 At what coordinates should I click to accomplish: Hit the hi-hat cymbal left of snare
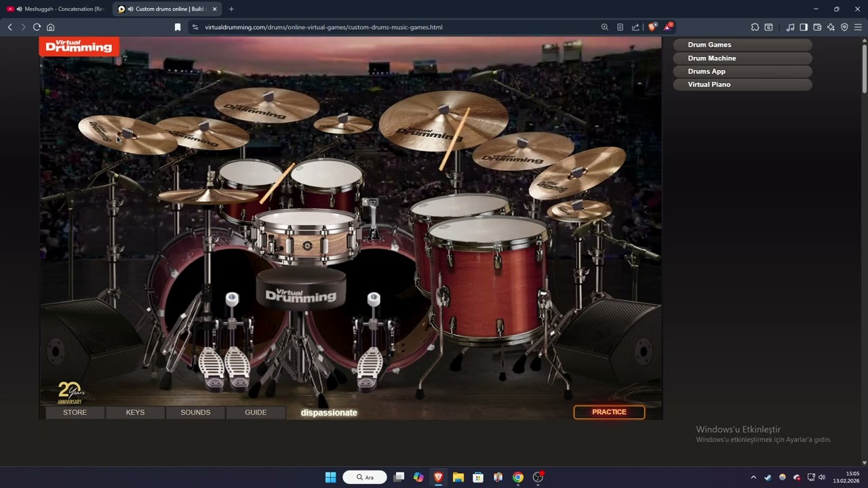point(208,196)
